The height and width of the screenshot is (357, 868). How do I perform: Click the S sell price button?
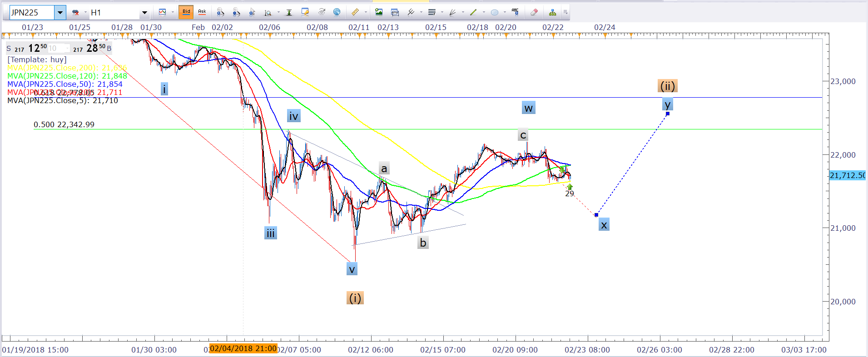(x=9, y=48)
